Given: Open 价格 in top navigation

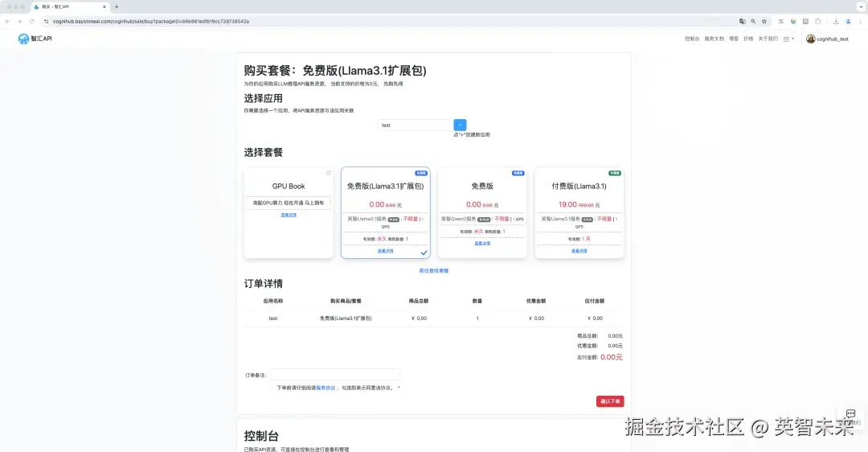Looking at the screenshot, I should tap(748, 39).
